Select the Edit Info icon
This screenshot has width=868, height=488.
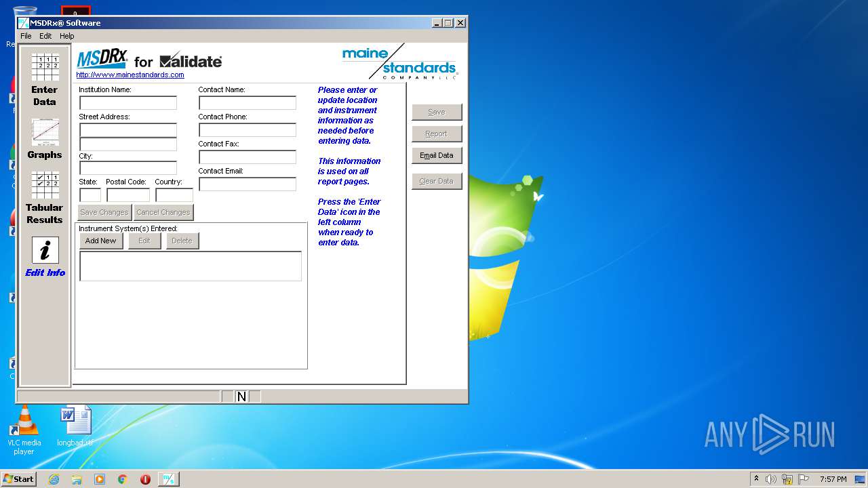(x=45, y=251)
